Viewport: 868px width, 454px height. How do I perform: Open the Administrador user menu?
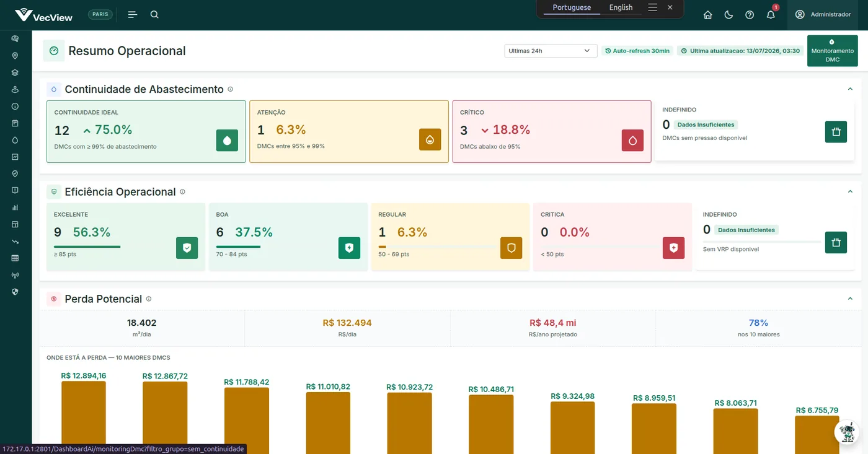823,14
